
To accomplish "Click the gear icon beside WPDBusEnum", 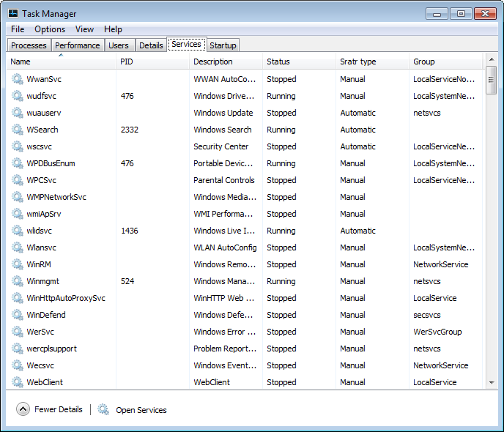I will tap(18, 163).
